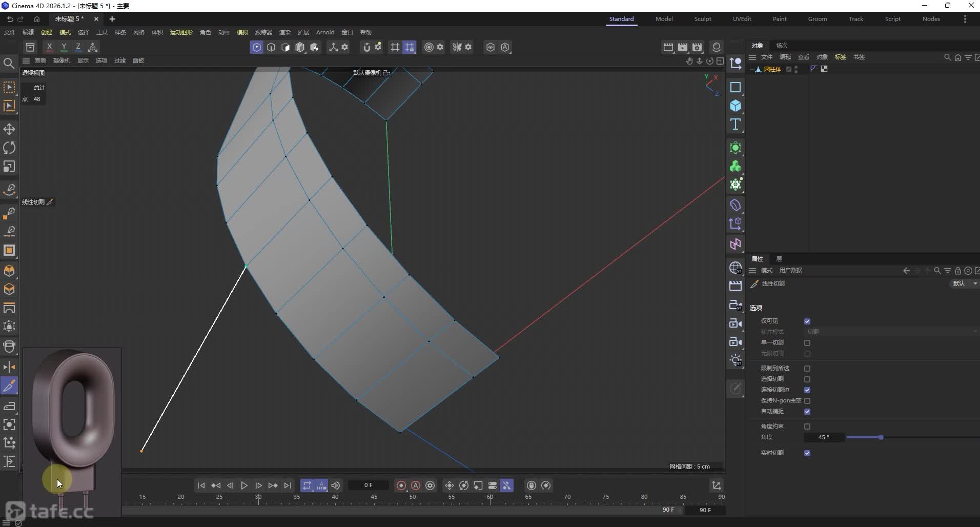This screenshot has height=527, width=980.
Task: Click the Live Selection tool icon
Action: pos(9,87)
